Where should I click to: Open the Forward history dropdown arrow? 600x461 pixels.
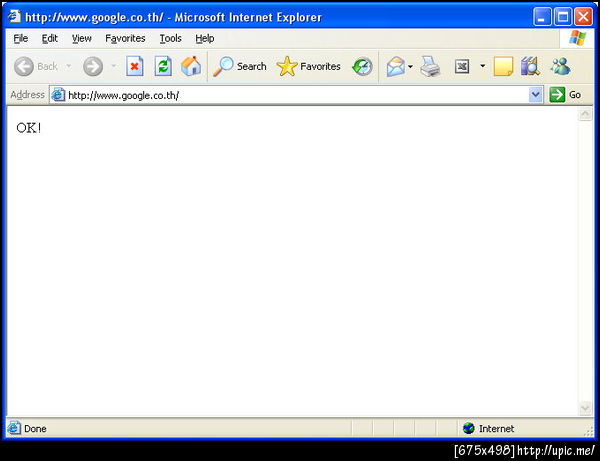[114, 67]
